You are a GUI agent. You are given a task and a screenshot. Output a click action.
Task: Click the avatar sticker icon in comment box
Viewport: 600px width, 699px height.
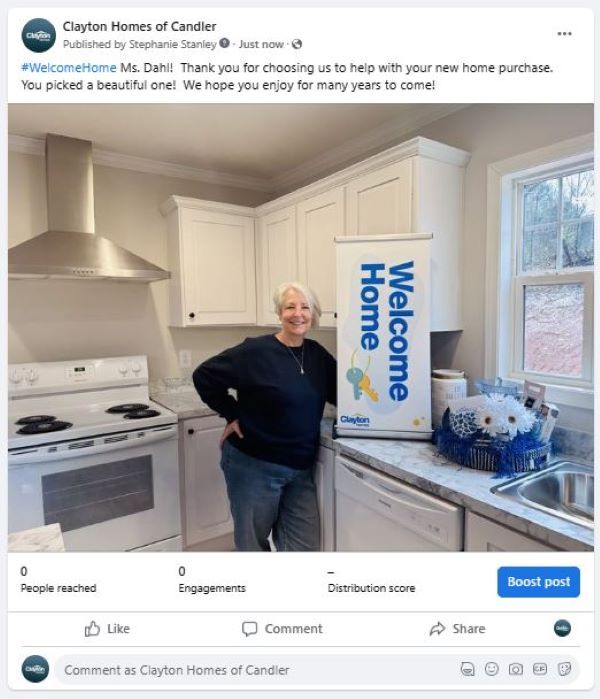tap(467, 669)
